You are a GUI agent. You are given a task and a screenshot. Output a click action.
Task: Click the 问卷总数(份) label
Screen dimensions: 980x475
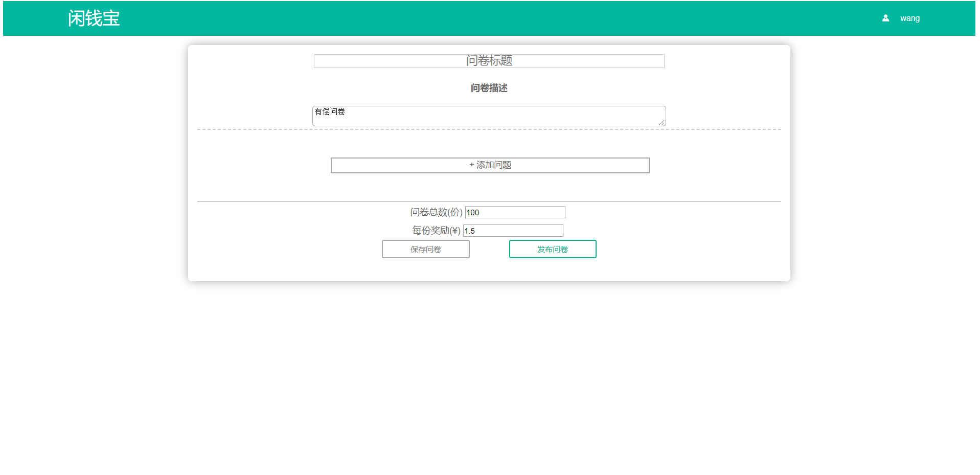(436, 212)
